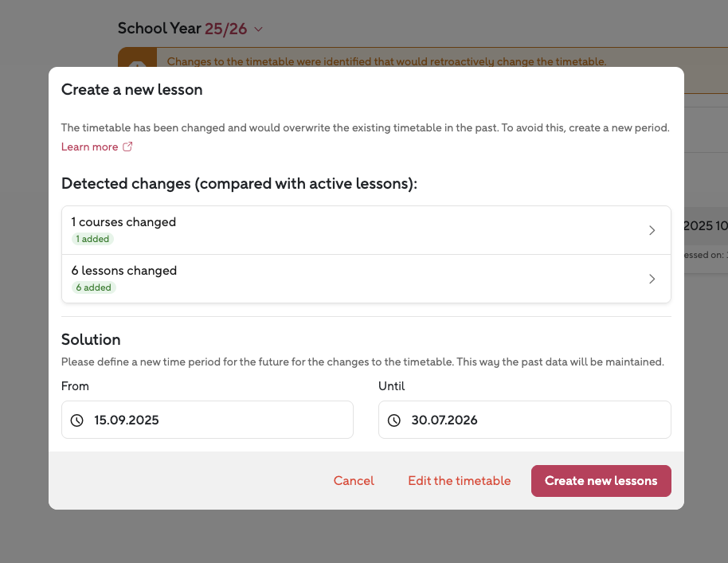Confirm with 'Create new lessons' button

(601, 481)
